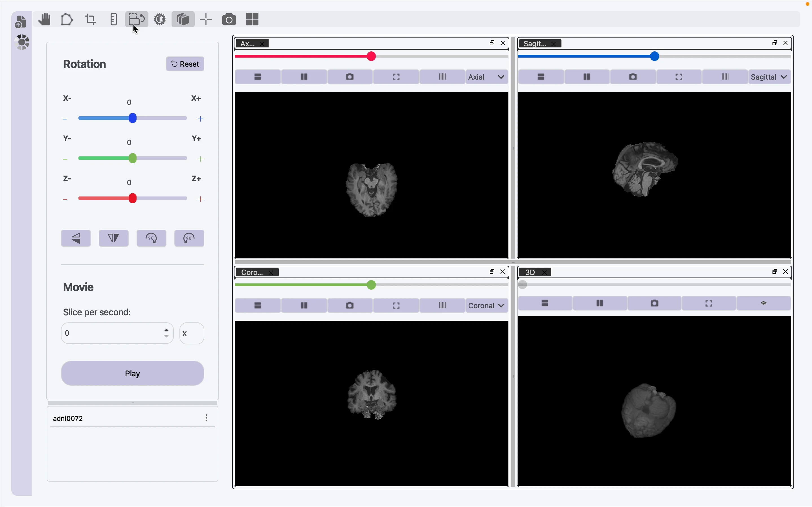Select the polygon ROI tool
Viewport: 812px width, 507px height.
[67, 19]
